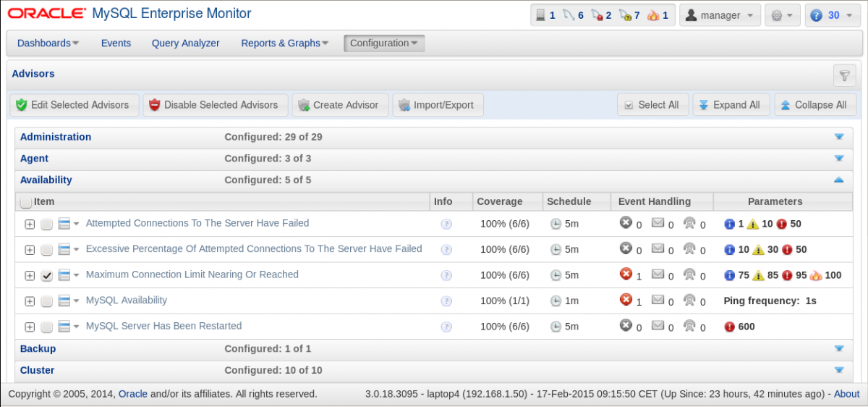Open info help for Excessive Percentage advisor

446,250
